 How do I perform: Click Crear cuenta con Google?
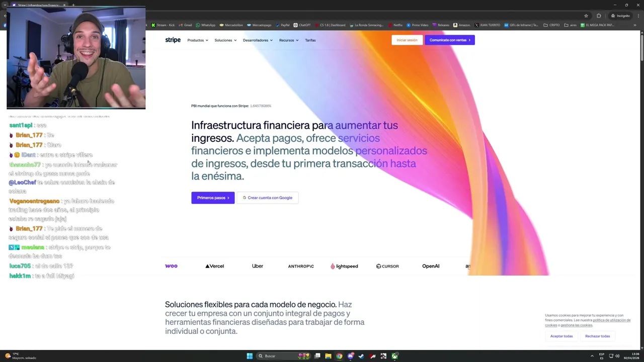pos(268,198)
